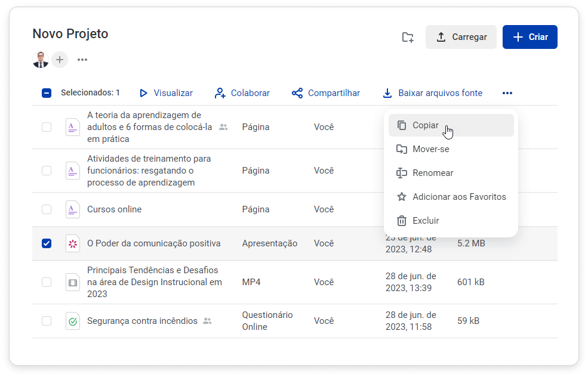Toggle the select-all checkbox in the toolbar
Screen dimensions: 588x377
(x=47, y=93)
